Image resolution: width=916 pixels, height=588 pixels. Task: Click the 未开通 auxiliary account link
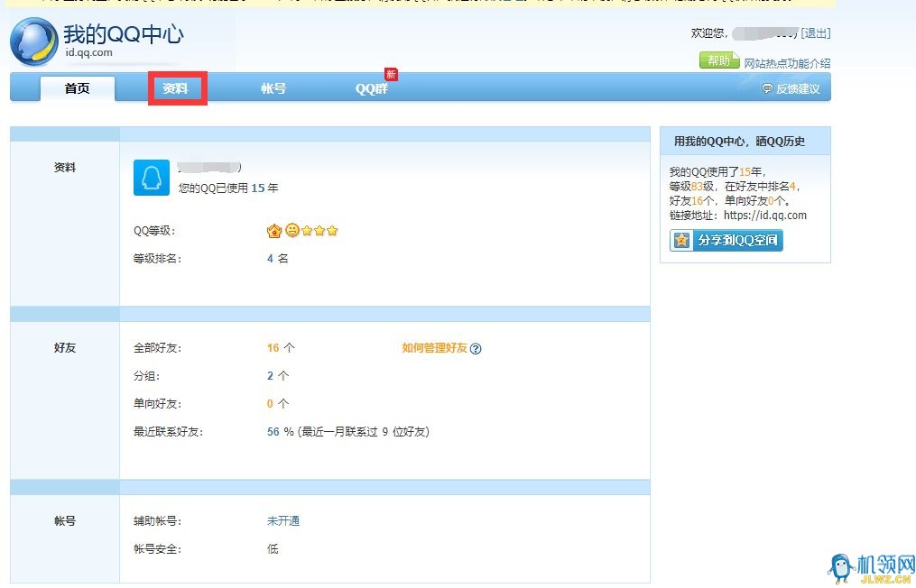click(x=283, y=521)
